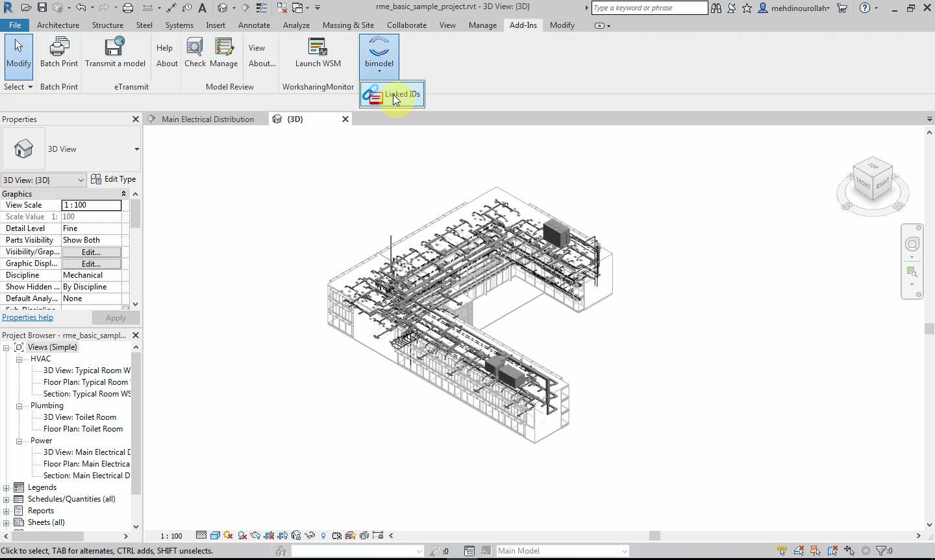The width and height of the screenshot is (935, 560).
Task: Select the Text tool in quick access toolbar
Action: 203,8
